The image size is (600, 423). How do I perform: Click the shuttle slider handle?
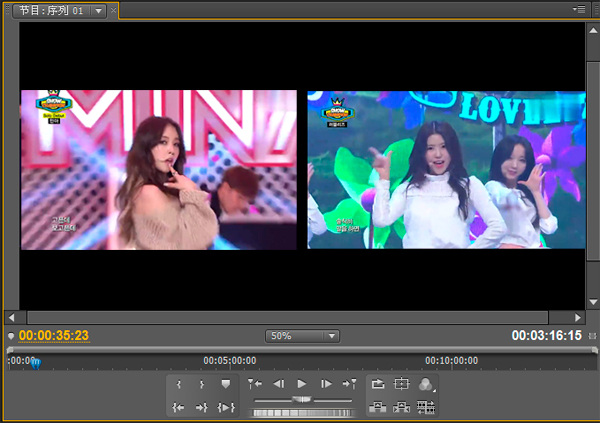pos(302,400)
